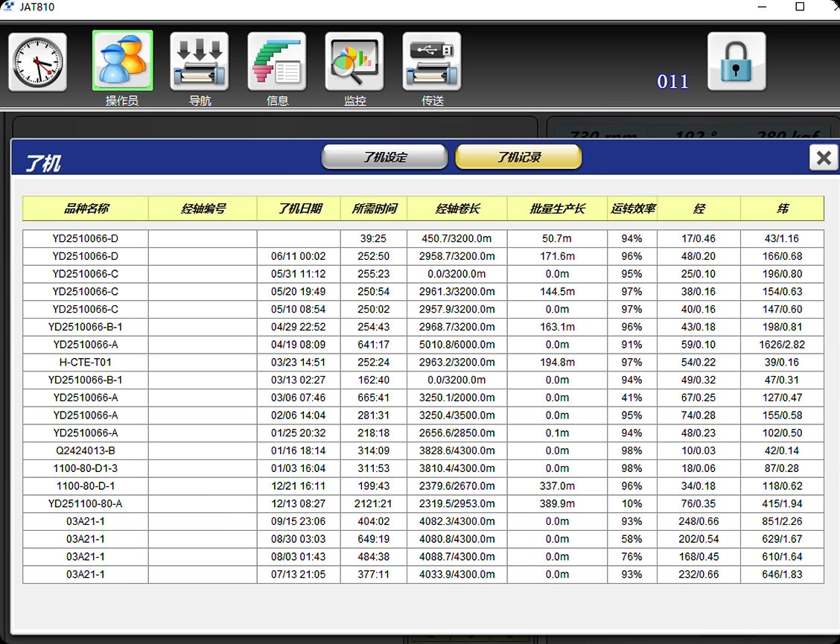Select the YD251100-80-A row name
The width and height of the screenshot is (840, 644).
pyautogui.click(x=86, y=503)
